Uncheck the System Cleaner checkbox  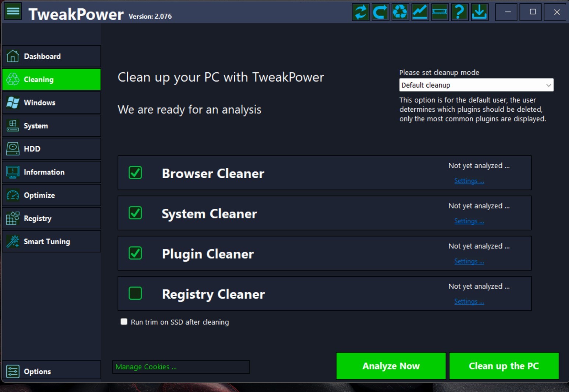coord(135,213)
